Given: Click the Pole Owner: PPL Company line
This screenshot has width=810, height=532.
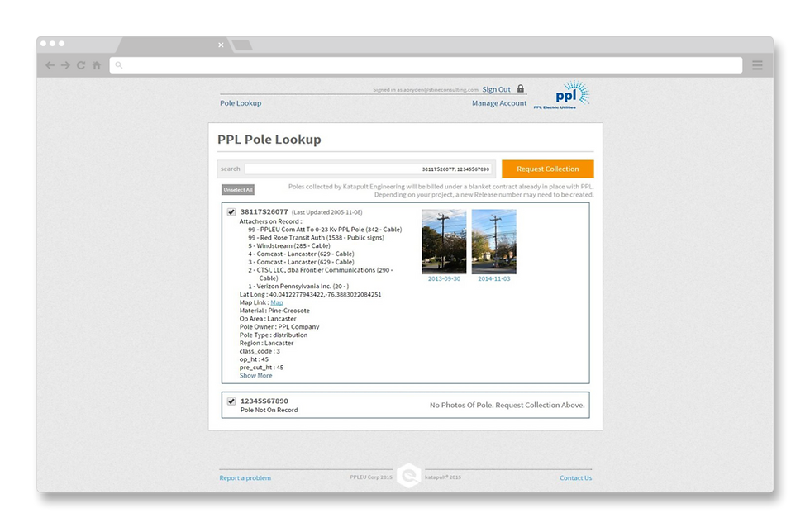Looking at the screenshot, I should point(279,327).
